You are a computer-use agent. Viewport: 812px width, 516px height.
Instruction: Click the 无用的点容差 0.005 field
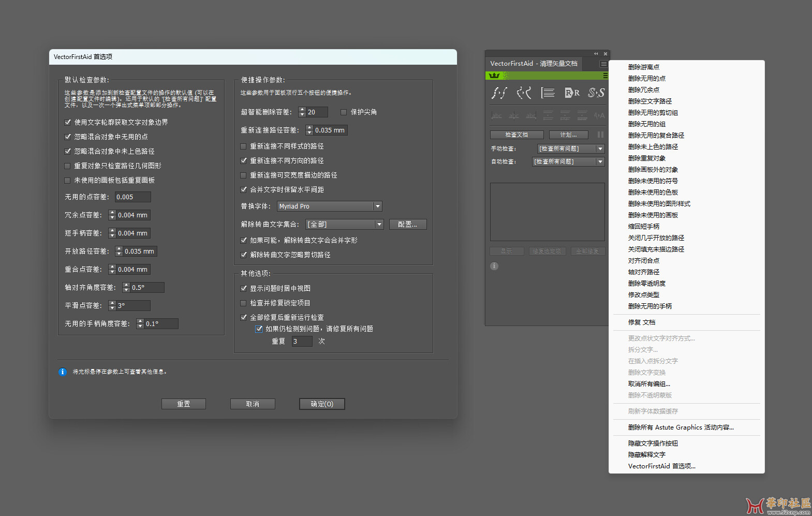(x=132, y=197)
